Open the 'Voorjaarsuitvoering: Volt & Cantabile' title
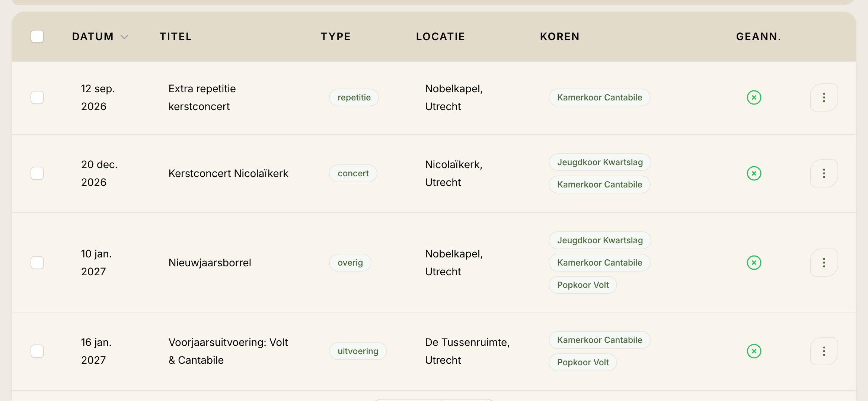 click(228, 351)
